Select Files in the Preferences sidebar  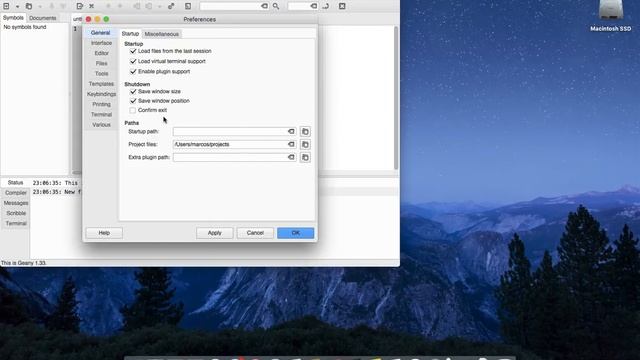(101, 63)
